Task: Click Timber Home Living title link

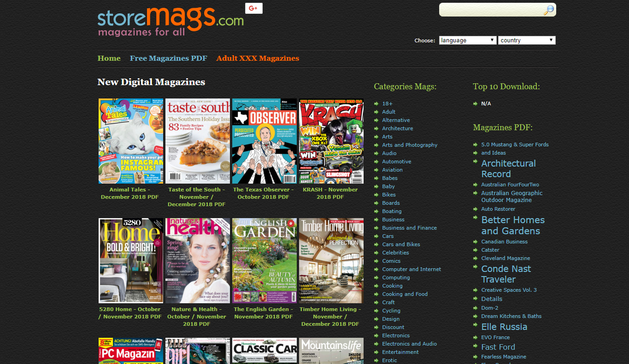Action: pyautogui.click(x=330, y=317)
